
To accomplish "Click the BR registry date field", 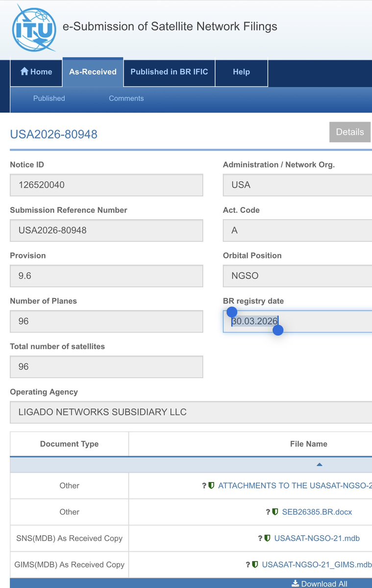I will (x=298, y=321).
